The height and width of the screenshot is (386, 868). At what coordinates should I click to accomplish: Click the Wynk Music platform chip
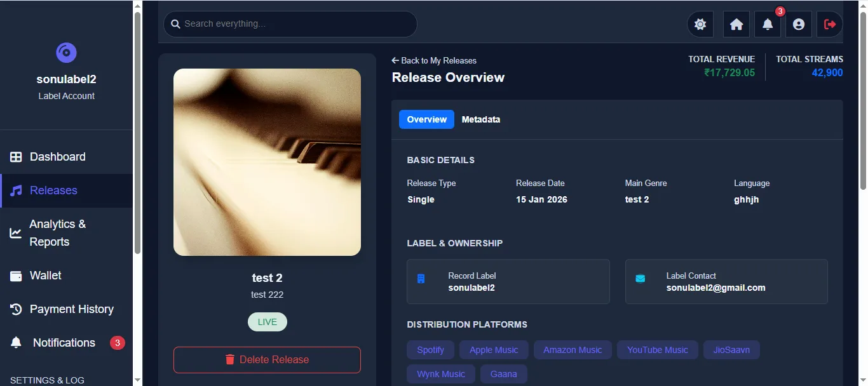coord(441,374)
